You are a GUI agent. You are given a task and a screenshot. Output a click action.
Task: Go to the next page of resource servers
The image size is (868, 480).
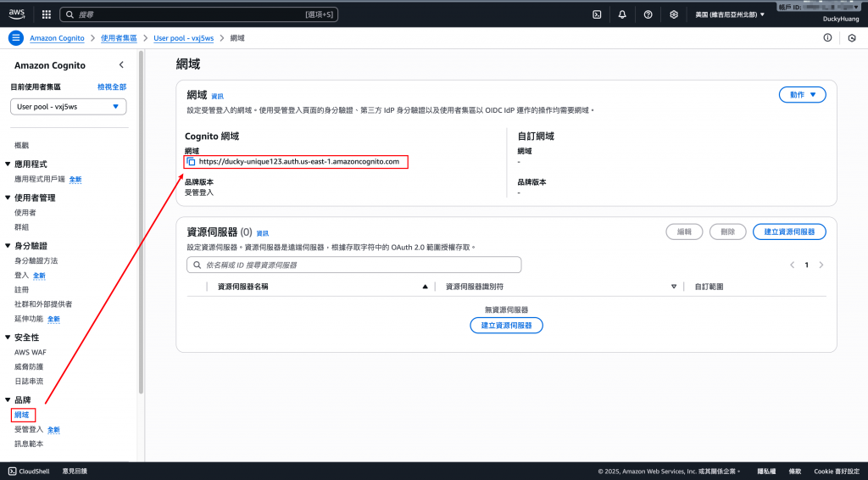click(x=821, y=265)
